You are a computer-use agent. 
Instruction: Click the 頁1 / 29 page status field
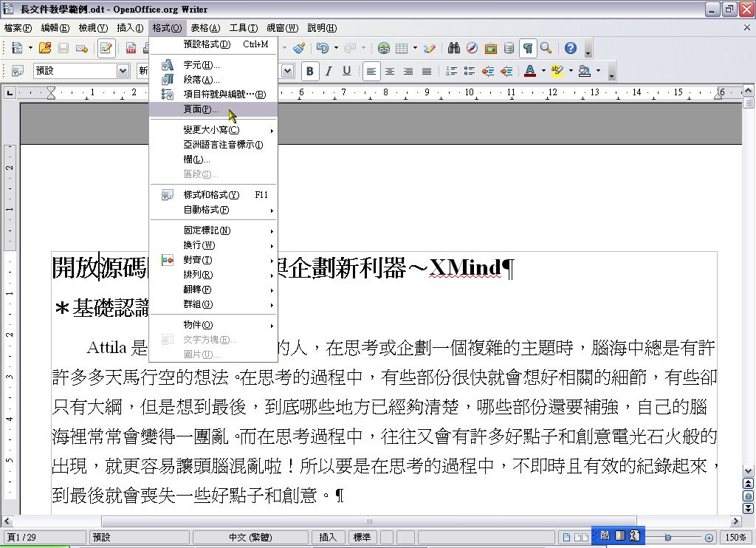pyautogui.click(x=44, y=538)
